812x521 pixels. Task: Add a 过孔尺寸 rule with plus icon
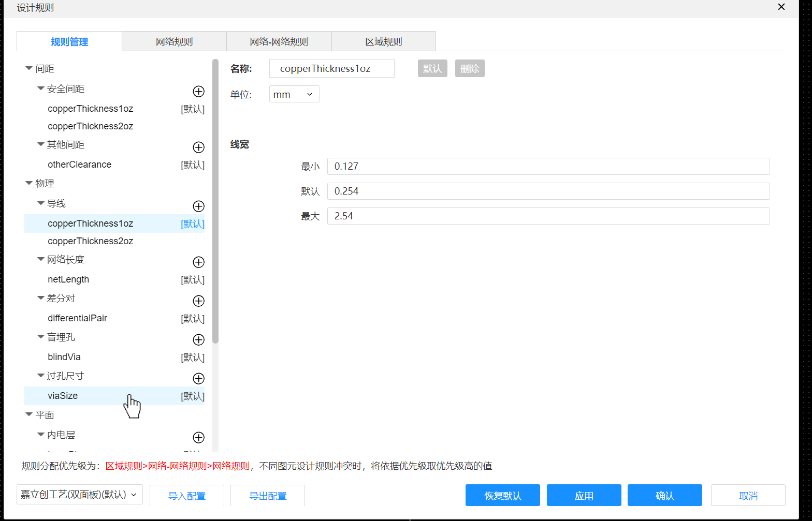pyautogui.click(x=198, y=379)
